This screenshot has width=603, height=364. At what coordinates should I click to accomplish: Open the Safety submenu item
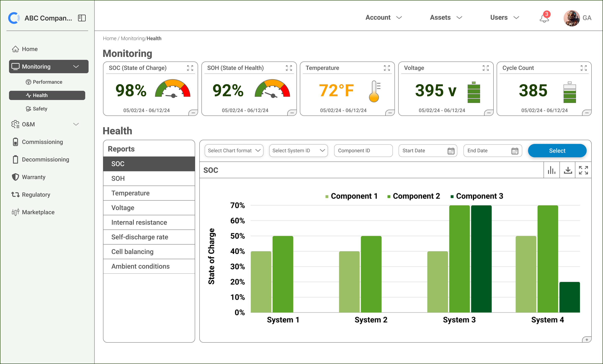tap(36, 109)
